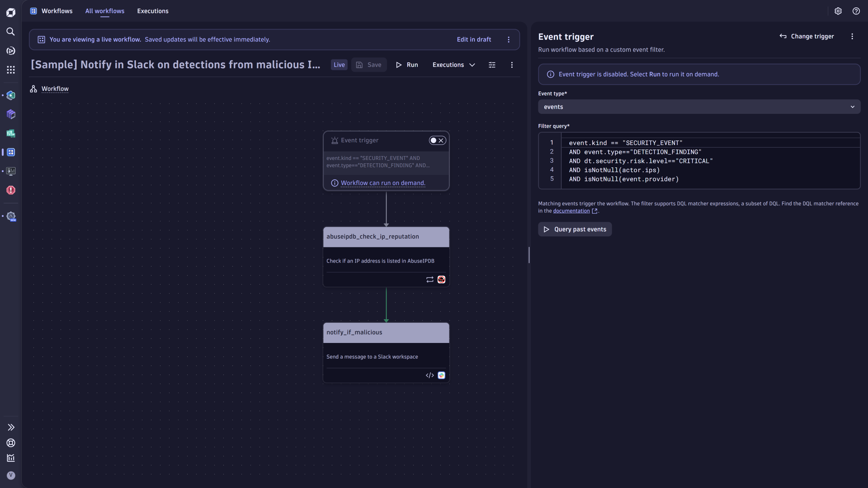The width and height of the screenshot is (868, 488).
Task: Open the documentation link under filter query
Action: (571, 210)
